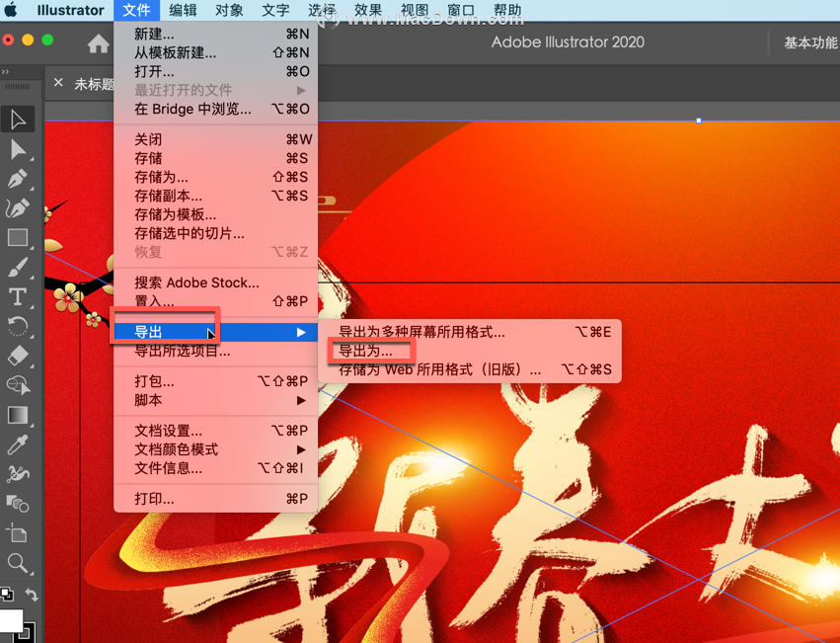Choose 新建... from the File menu
The width and height of the screenshot is (840, 643).
(216, 35)
